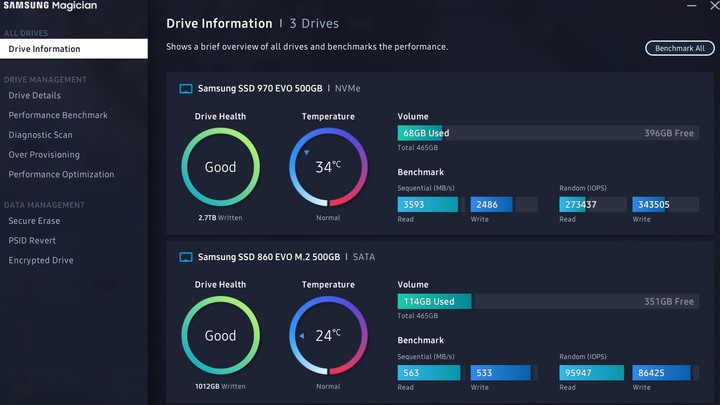The image size is (720, 405).
Task: Click the 2.7TB Written text
Action: 220,218
